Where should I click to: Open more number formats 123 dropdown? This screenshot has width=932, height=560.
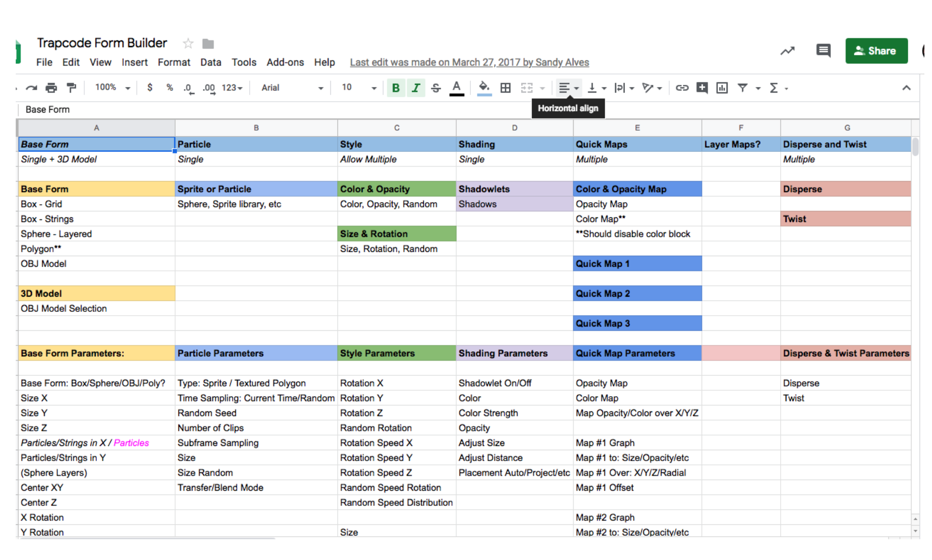pos(232,88)
